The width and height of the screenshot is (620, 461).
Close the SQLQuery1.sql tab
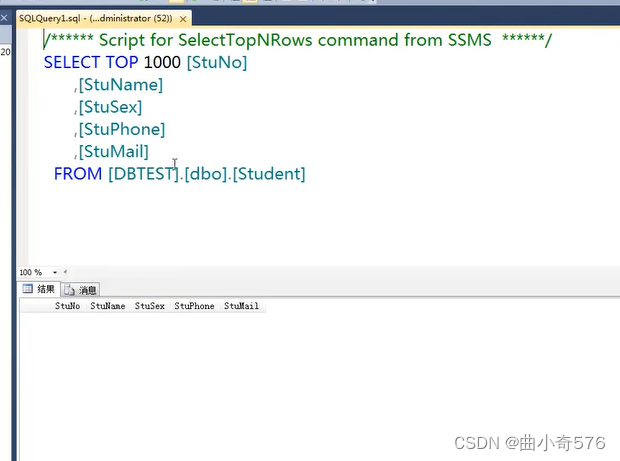(183, 19)
